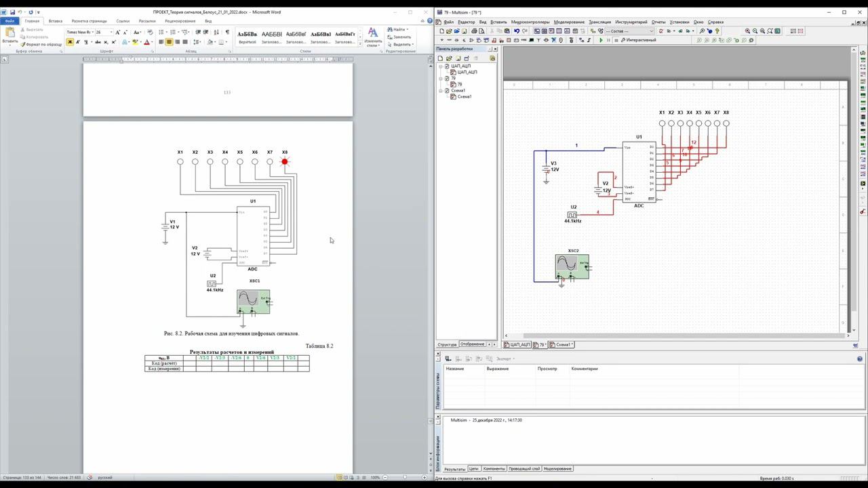Viewport: 868px width, 488px height.
Task: Switch to the Вставка ribbon tab
Action: coord(56,21)
